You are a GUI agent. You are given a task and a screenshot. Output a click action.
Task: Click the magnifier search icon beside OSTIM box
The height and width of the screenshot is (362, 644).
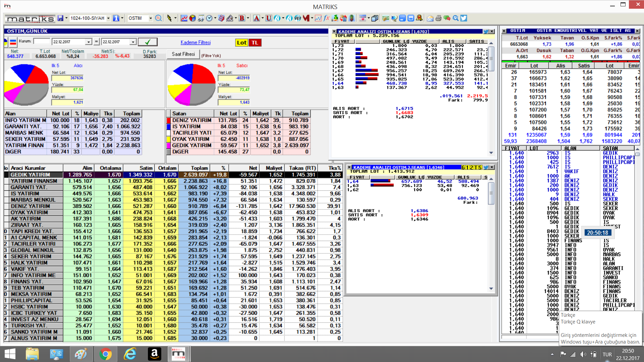point(158,18)
